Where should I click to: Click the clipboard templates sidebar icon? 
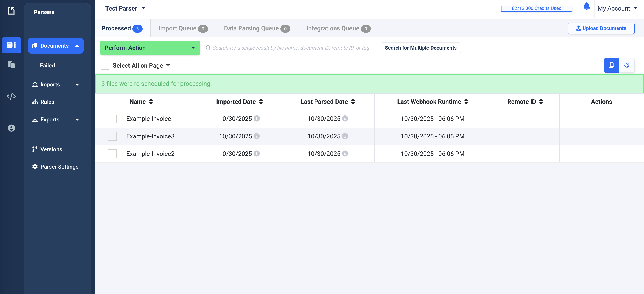tap(11, 65)
